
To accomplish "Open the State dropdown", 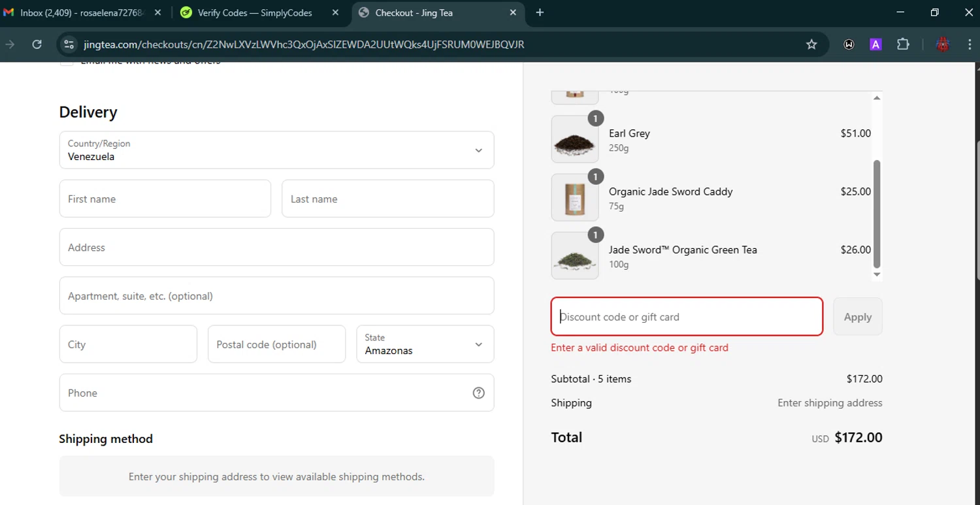I will [x=425, y=344].
